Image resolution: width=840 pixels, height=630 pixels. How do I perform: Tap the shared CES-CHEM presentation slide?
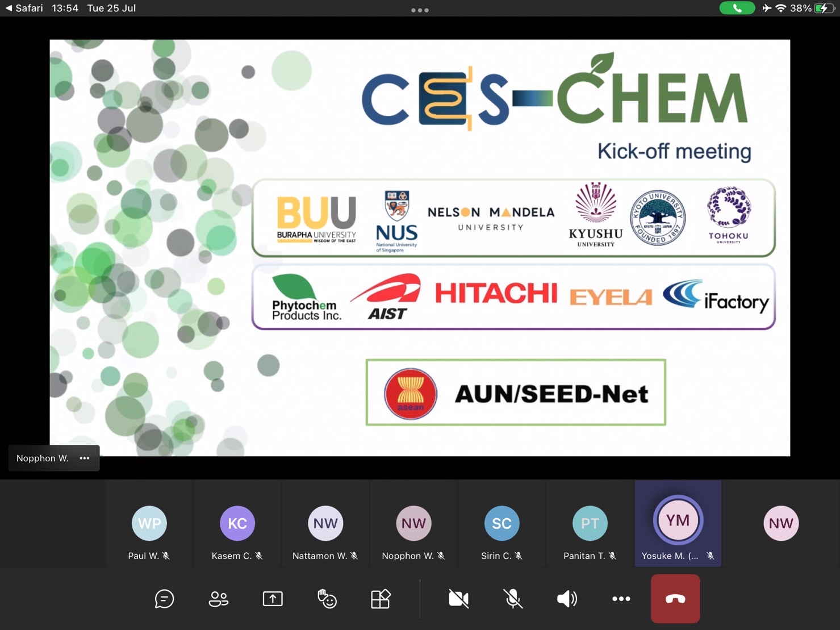tap(420, 248)
